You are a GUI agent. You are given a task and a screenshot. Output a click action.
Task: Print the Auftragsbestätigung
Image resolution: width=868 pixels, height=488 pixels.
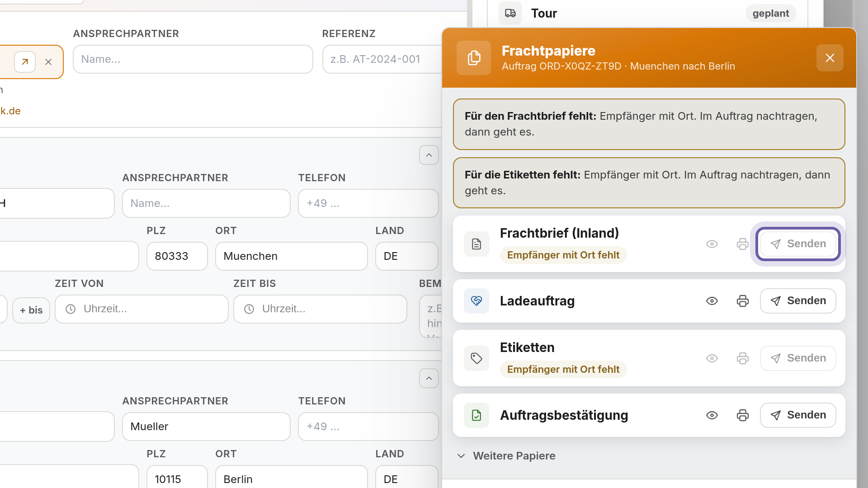[x=742, y=415]
